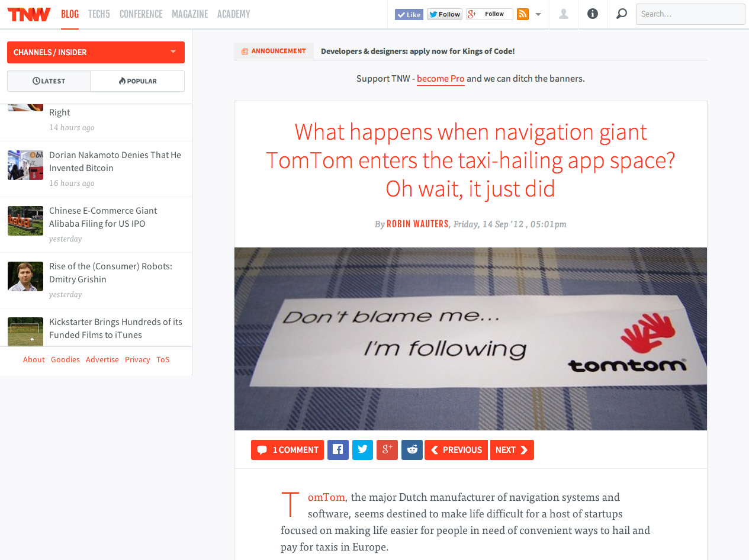Open Dorian Nakamoto Bitcoin article
Image resolution: width=749 pixels, height=560 pixels.
tap(115, 162)
